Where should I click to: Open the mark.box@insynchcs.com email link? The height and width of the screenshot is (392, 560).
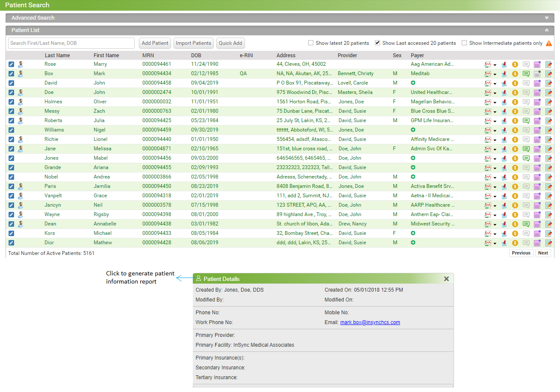[370, 322]
